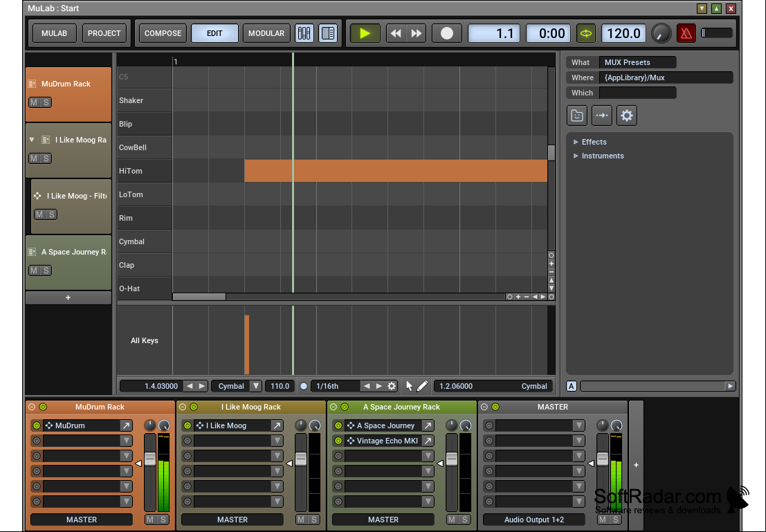Viewport: 766px width, 532px height.
Task: Click the fast forward transport button
Action: click(417, 33)
